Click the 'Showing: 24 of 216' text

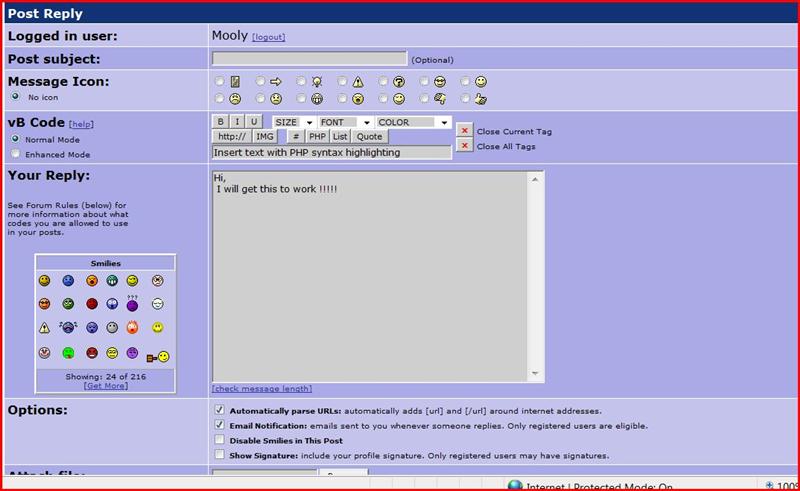106,377
